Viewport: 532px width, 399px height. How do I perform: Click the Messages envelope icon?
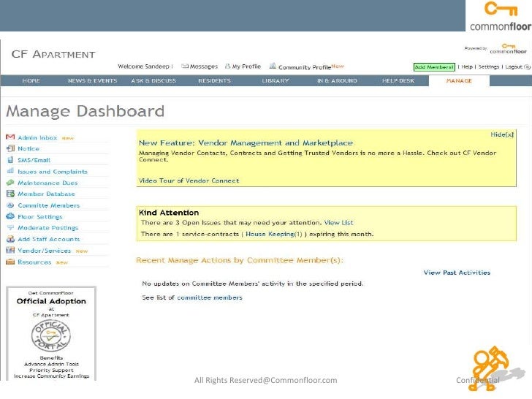coord(185,66)
